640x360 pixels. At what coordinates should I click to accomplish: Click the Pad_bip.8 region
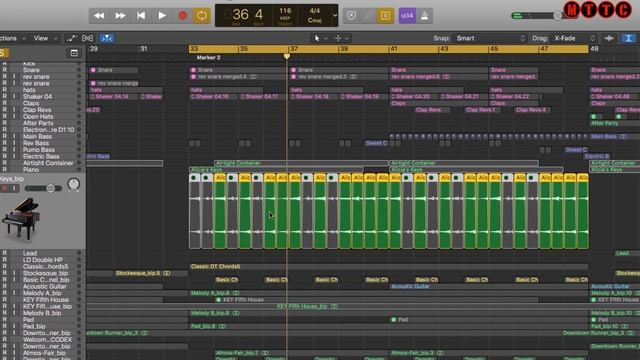tap(389, 326)
